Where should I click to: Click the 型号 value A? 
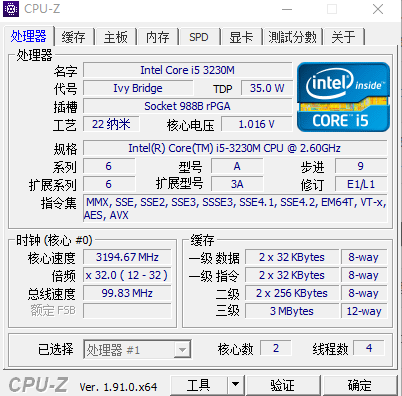click(x=237, y=166)
